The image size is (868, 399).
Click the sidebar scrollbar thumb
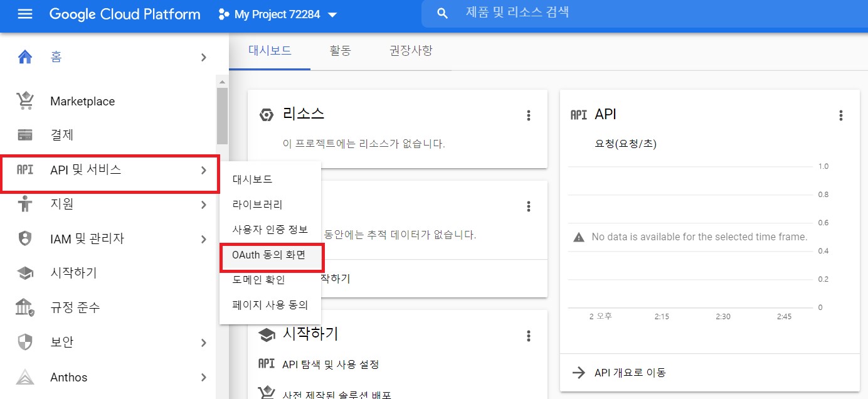pyautogui.click(x=222, y=116)
